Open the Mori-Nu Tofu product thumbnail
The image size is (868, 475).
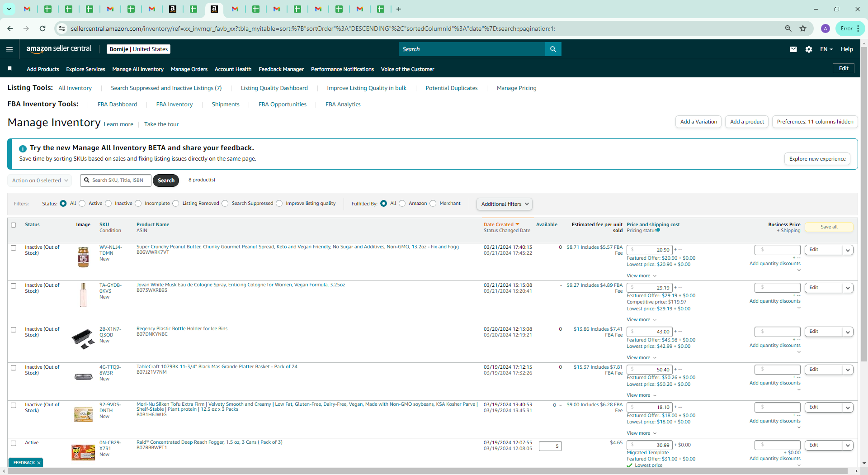(x=83, y=414)
